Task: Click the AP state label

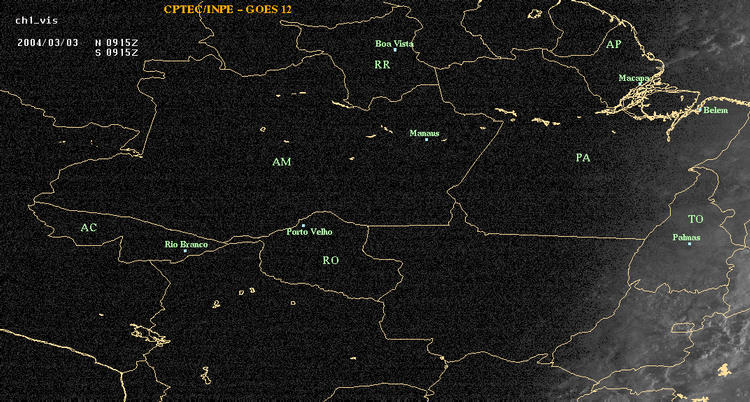Action: 613,45
